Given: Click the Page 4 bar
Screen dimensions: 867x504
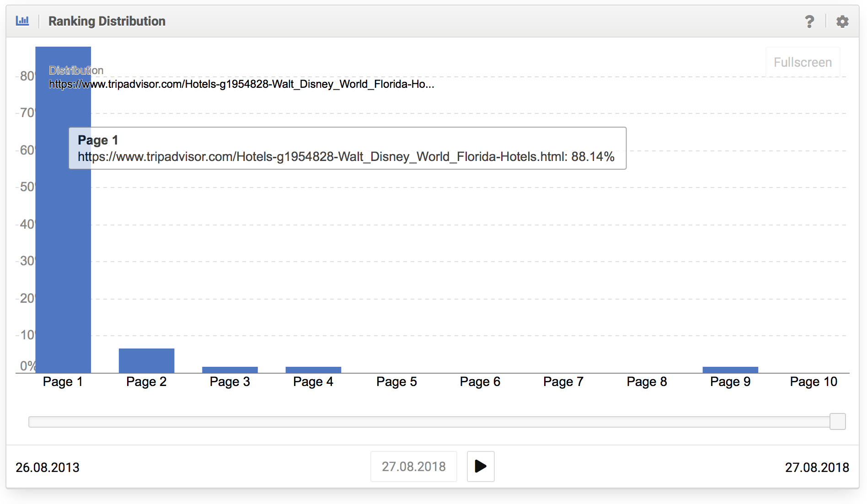Looking at the screenshot, I should 313,370.
